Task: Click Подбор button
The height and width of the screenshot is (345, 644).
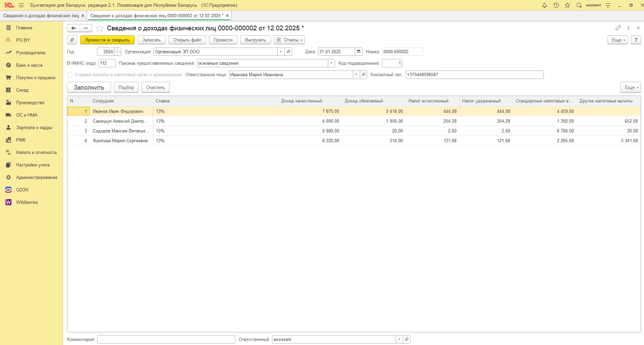Action: coord(126,87)
